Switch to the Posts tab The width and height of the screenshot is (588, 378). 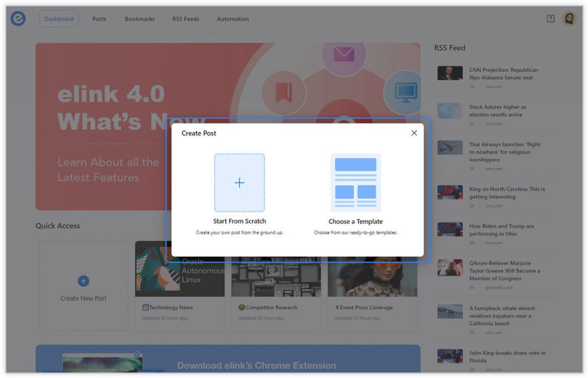[x=99, y=18]
